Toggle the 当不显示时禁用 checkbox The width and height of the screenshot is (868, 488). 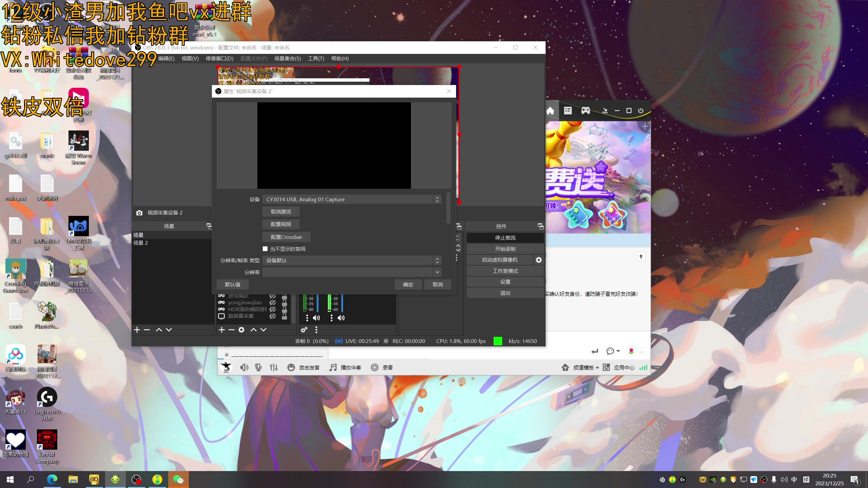pyautogui.click(x=265, y=249)
